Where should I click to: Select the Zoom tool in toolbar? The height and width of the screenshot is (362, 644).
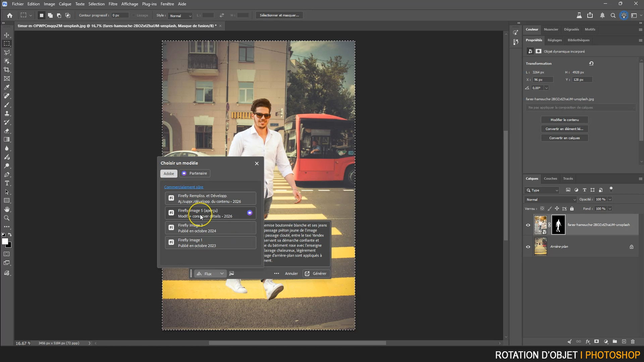(7, 218)
